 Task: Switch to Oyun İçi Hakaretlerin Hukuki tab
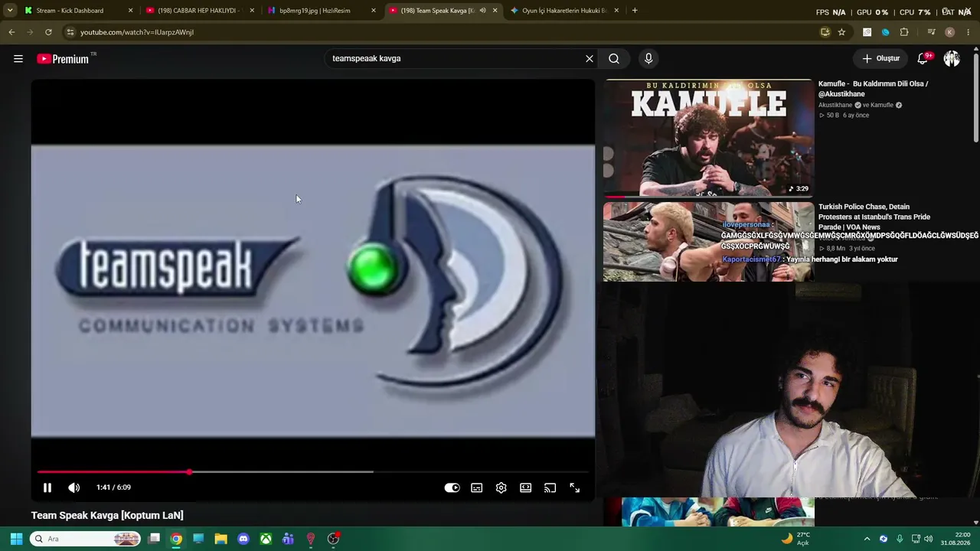click(564, 11)
